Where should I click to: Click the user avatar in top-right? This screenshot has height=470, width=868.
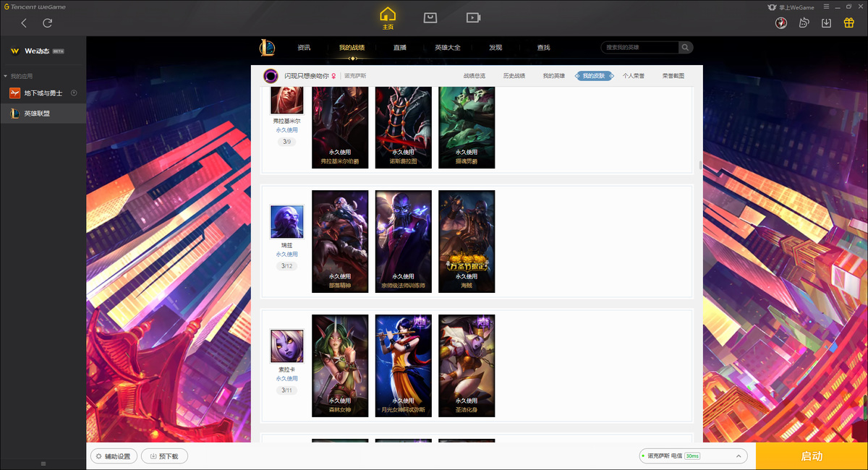pos(781,23)
